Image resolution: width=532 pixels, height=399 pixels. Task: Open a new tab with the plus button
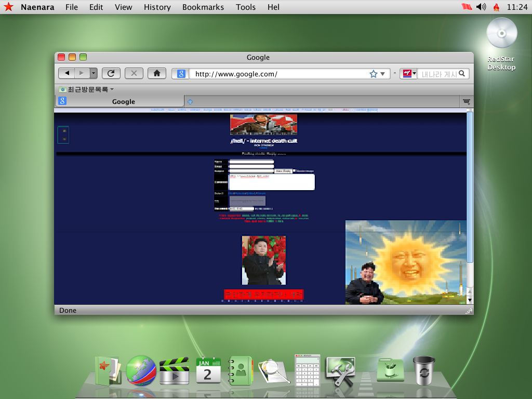click(190, 102)
